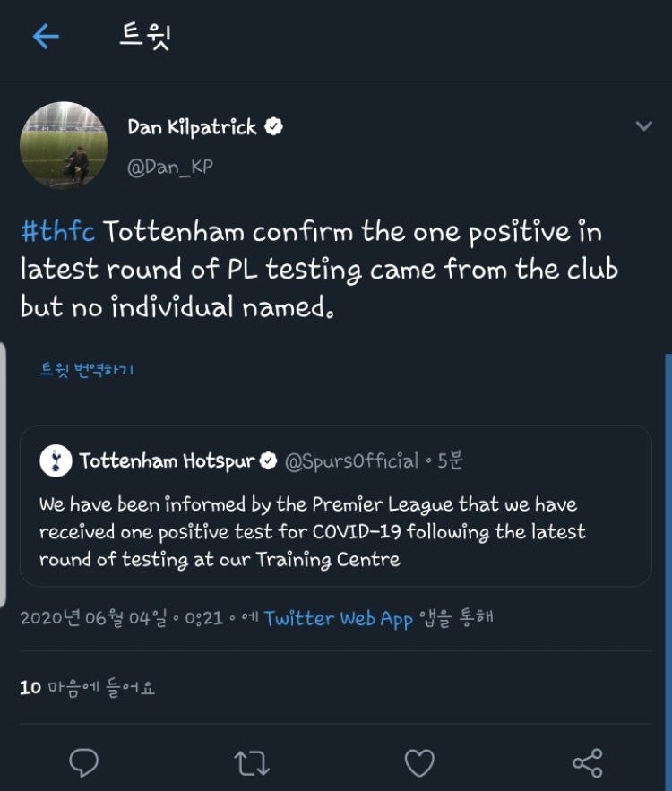Click Dan Kilpatrick's verified badge
This screenshot has width=672, height=791.
click(x=273, y=127)
